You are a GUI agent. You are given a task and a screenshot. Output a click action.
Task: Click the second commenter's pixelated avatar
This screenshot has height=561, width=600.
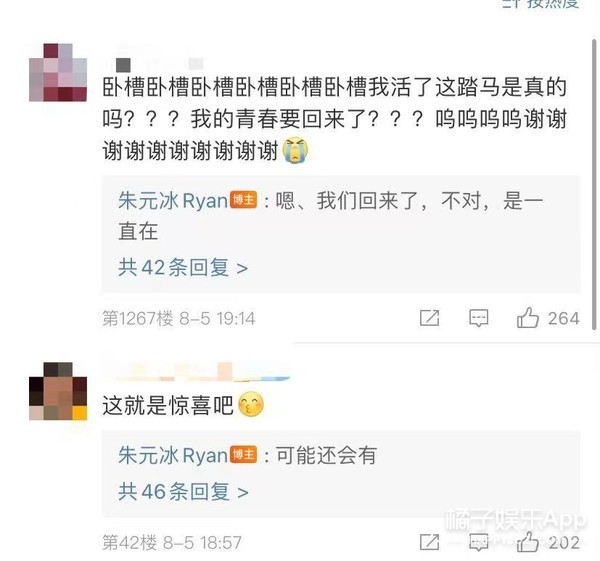[58, 391]
